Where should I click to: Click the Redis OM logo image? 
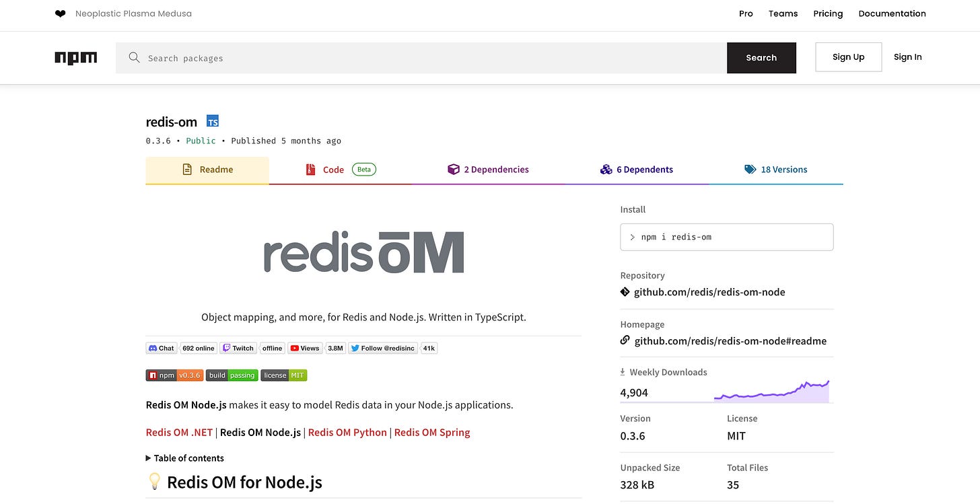[363, 252]
